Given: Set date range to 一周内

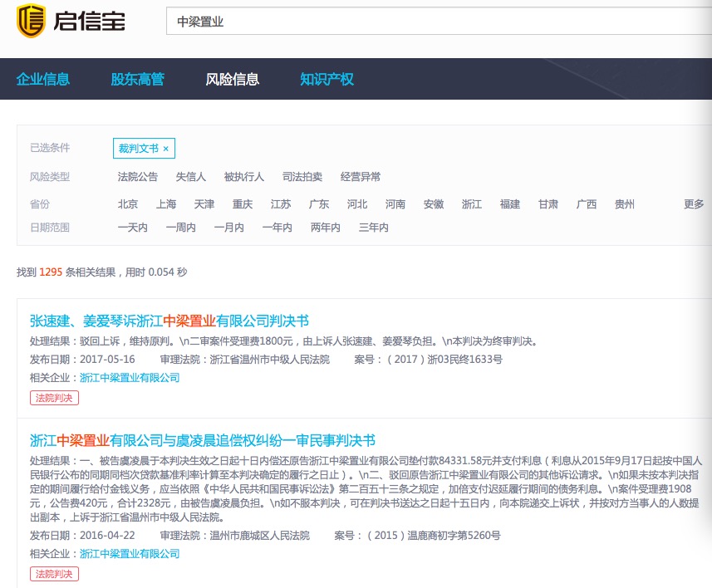Looking at the screenshot, I should click(181, 227).
